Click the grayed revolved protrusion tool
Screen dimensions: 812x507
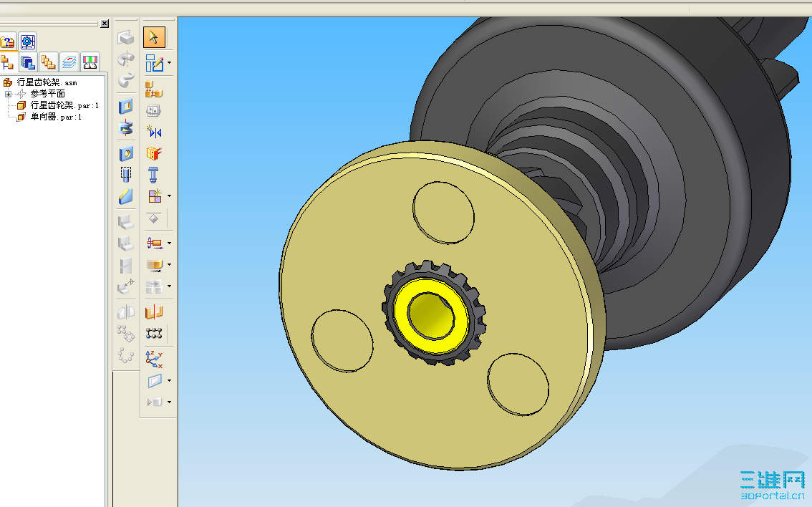tap(126, 59)
